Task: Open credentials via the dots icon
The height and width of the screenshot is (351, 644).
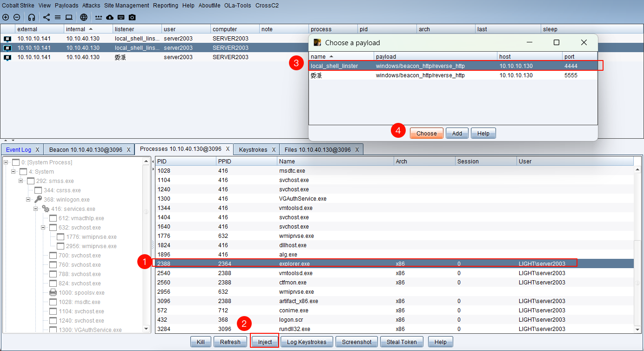Action: tap(99, 17)
